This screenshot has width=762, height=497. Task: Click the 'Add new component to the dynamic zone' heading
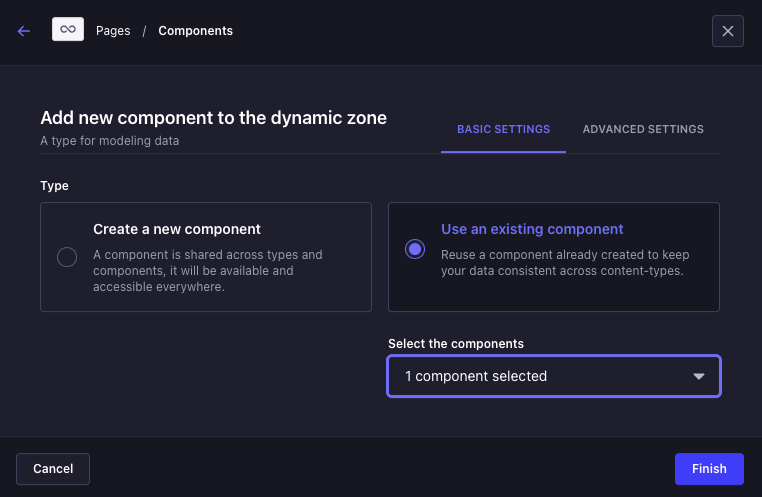pyautogui.click(x=213, y=118)
